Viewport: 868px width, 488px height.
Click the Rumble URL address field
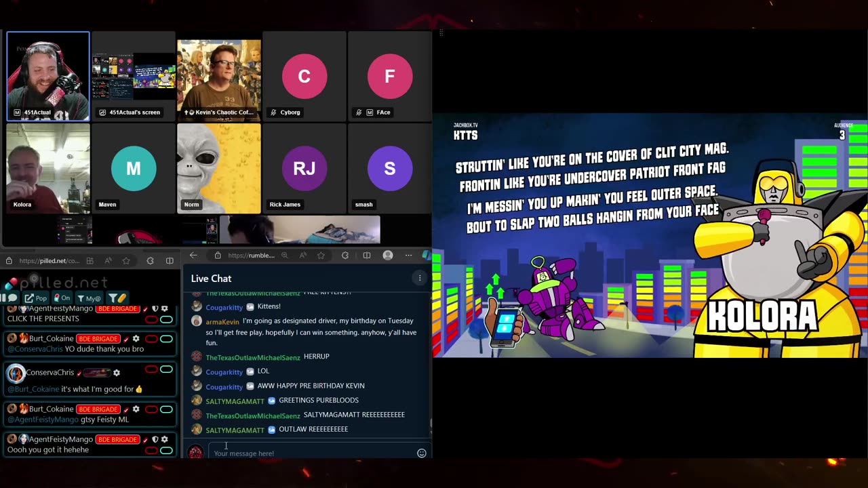pyautogui.click(x=251, y=256)
